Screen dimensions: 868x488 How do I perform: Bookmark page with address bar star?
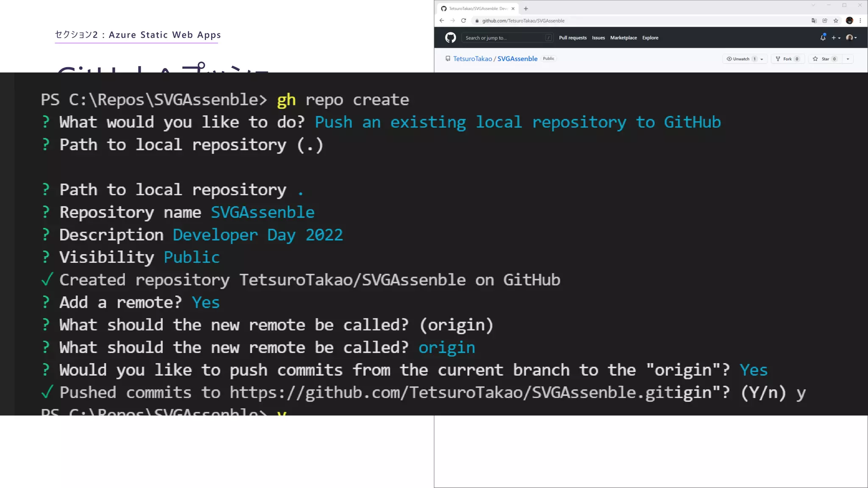click(836, 21)
